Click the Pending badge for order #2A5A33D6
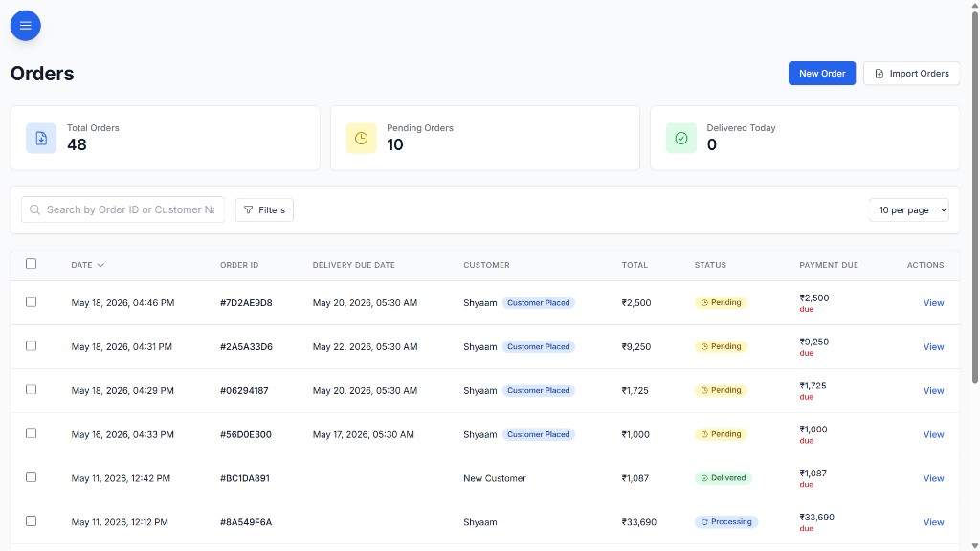The width and height of the screenshot is (980, 551). tap(721, 346)
